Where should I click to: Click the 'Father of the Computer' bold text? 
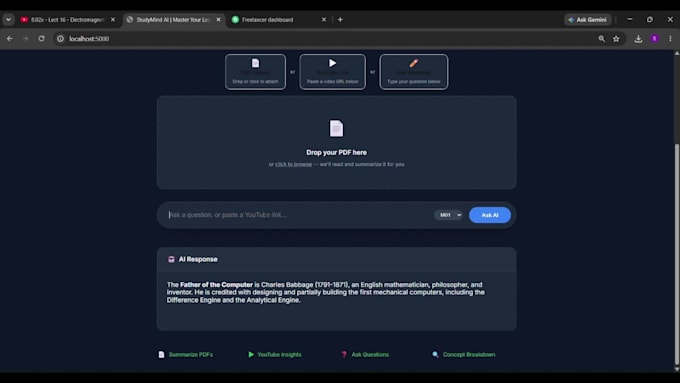tap(216, 285)
